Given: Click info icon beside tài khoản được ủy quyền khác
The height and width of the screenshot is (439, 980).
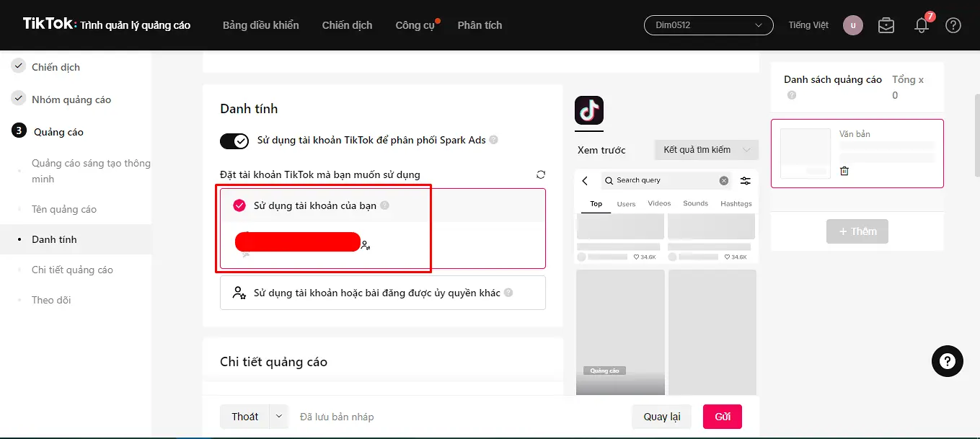Looking at the screenshot, I should [x=508, y=293].
